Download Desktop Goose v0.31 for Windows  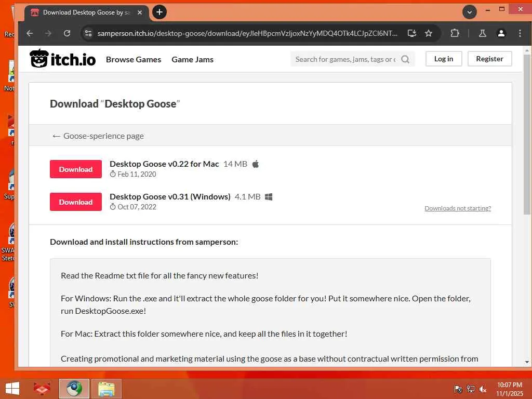point(76,202)
